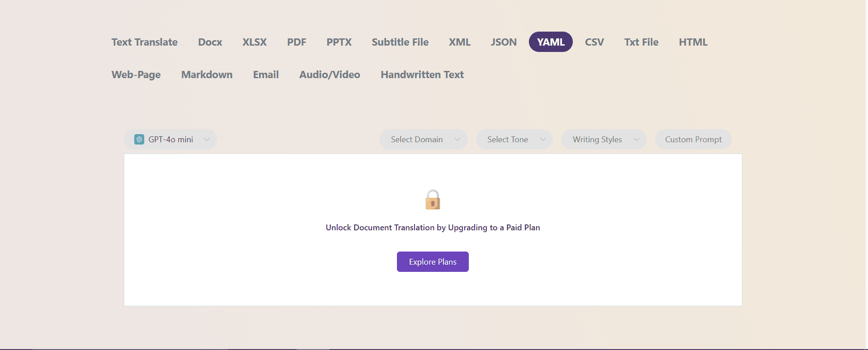This screenshot has width=868, height=350.
Task: Click the upgrade to paid plan message
Action: (x=433, y=228)
